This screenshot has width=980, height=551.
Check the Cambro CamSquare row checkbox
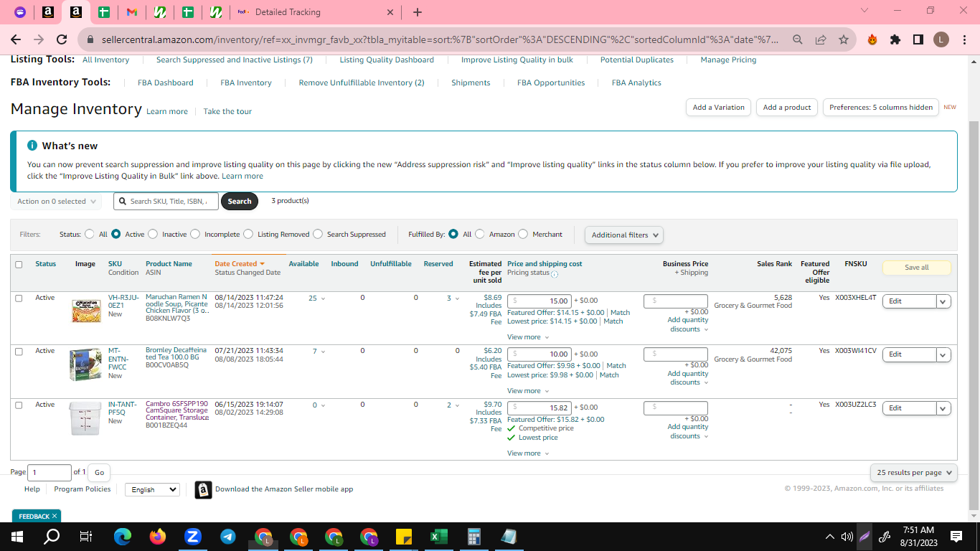pos(19,405)
